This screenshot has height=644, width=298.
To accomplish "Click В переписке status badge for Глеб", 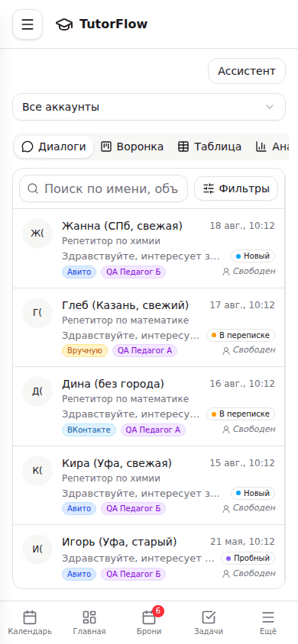I will tap(241, 335).
